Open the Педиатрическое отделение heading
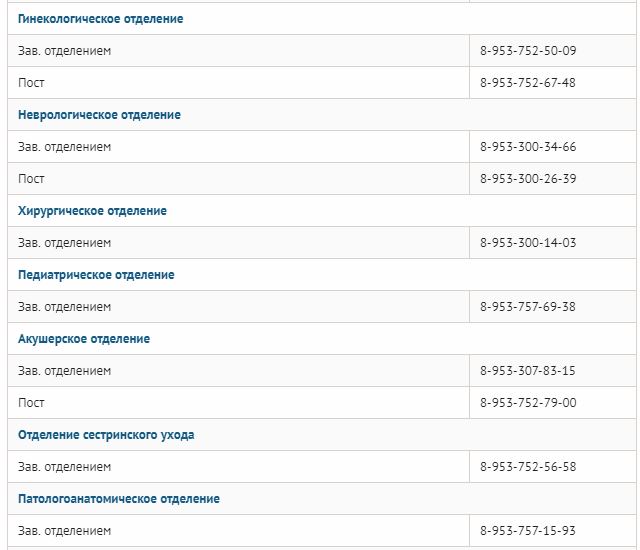The height and width of the screenshot is (550, 640). pyautogui.click(x=96, y=275)
